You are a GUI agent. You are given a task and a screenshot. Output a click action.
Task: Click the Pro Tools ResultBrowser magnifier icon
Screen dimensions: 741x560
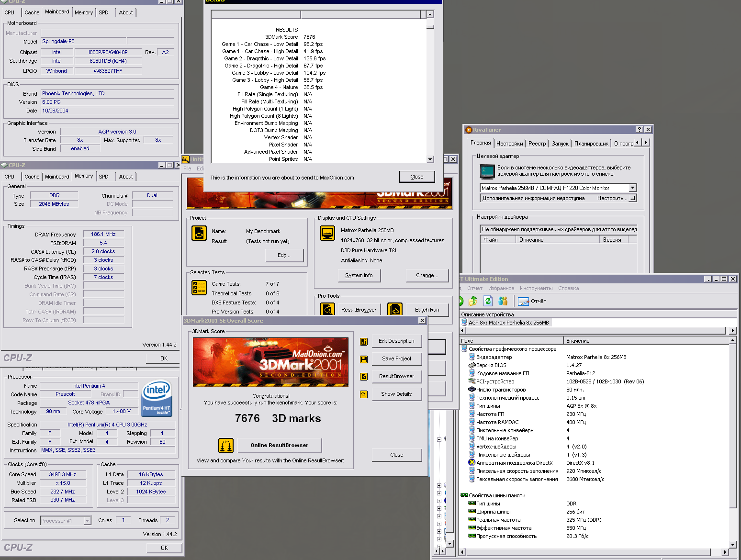(x=327, y=310)
